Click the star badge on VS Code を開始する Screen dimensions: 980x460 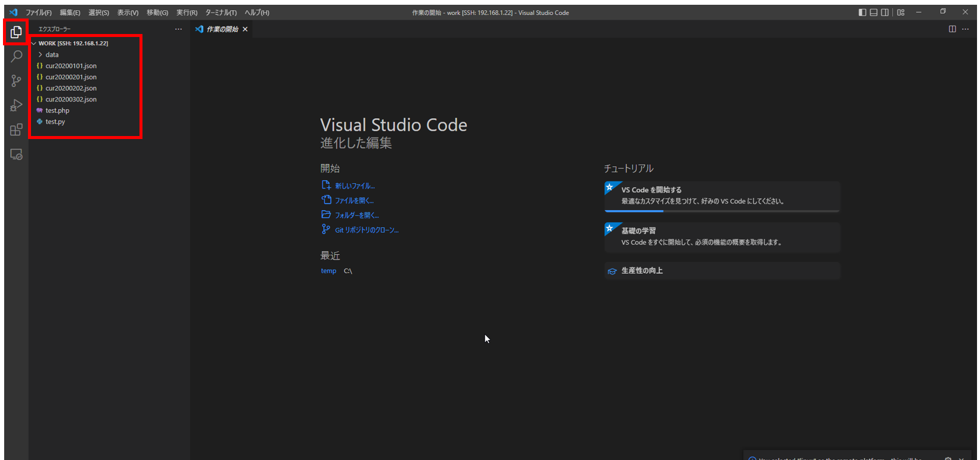610,187
